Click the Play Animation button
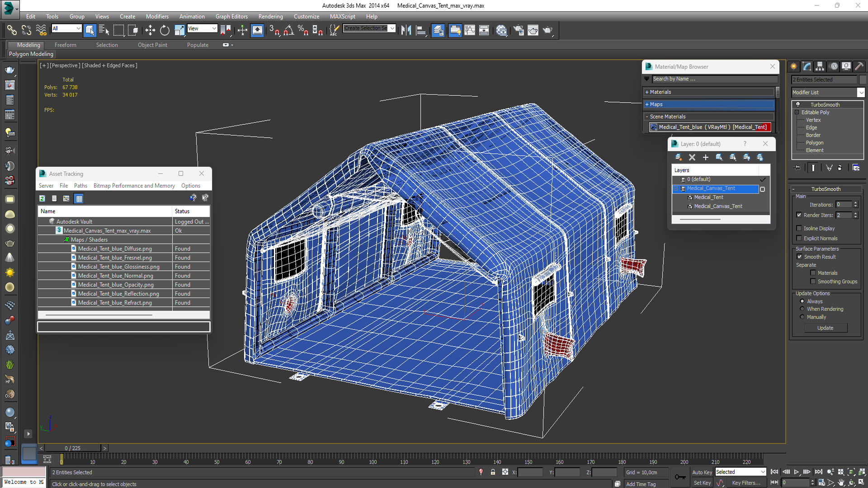 (797, 472)
